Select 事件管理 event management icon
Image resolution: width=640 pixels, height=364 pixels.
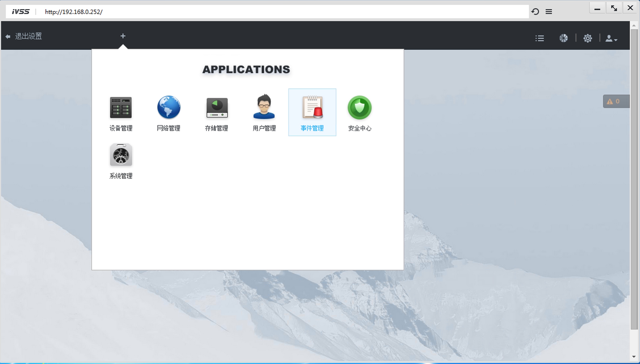tap(312, 108)
